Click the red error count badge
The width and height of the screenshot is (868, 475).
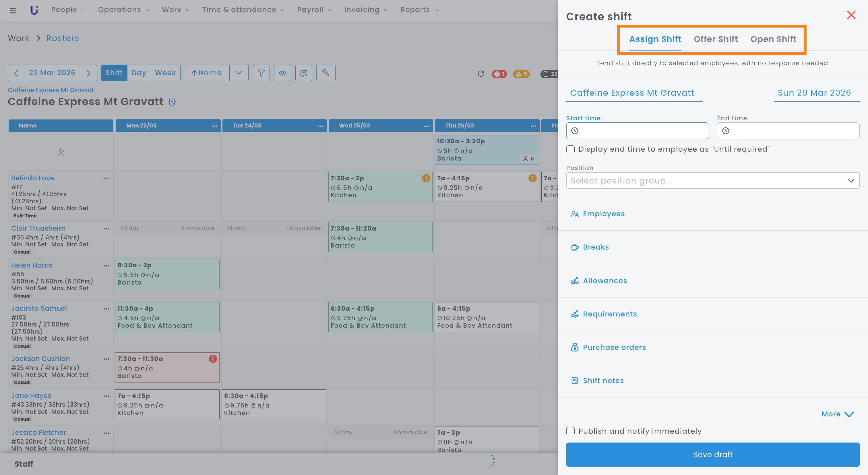[x=499, y=74]
